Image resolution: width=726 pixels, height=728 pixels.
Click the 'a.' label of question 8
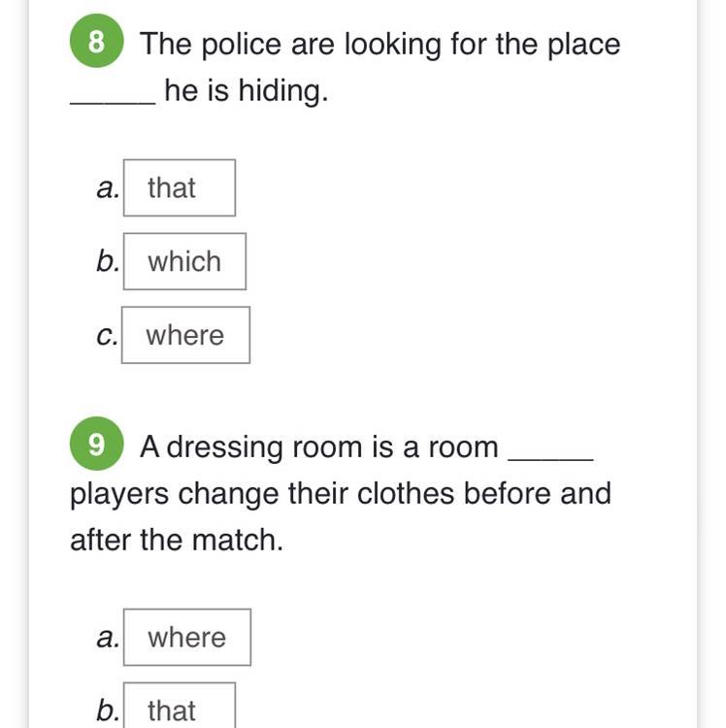click(x=108, y=188)
